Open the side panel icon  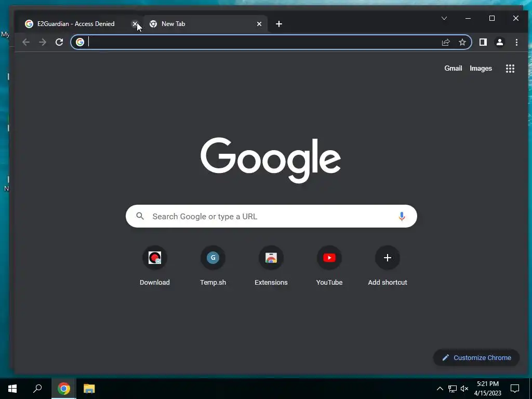point(483,42)
